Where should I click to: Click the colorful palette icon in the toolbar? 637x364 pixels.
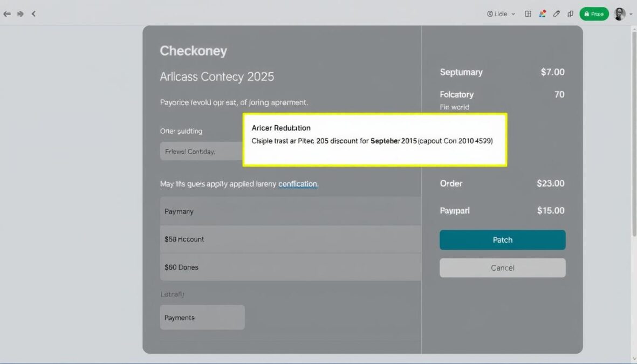pos(543,13)
